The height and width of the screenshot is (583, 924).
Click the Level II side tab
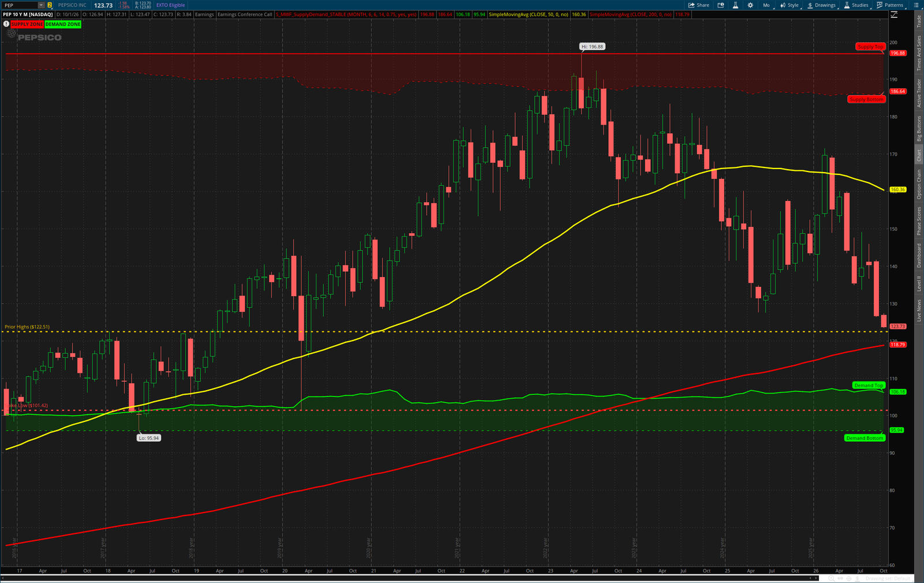coord(919,283)
